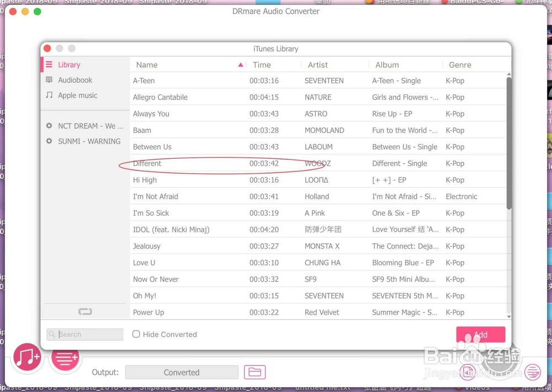Select the Love U song
The image size is (552, 392).
[318, 262]
